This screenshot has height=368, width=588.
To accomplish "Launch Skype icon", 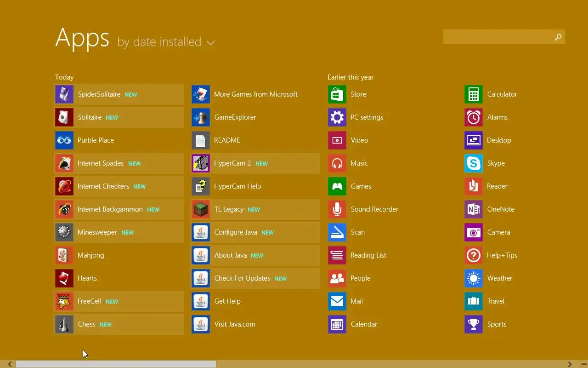I will [x=474, y=163].
